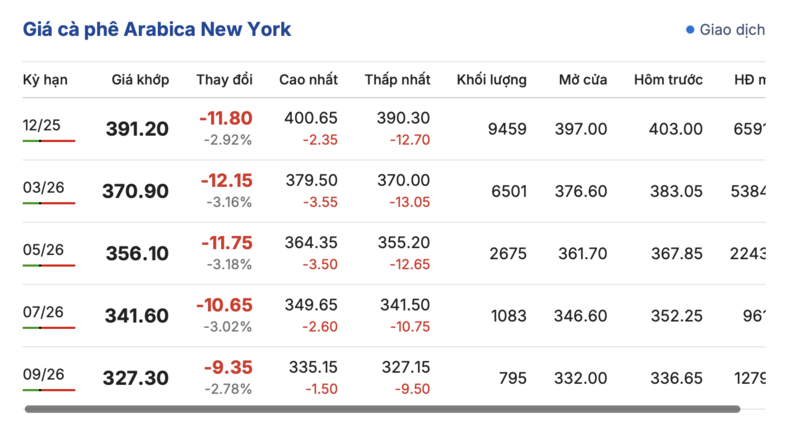Screen dimensions: 800x435
Task: Click the Khối lượng column header
Action: point(491,79)
